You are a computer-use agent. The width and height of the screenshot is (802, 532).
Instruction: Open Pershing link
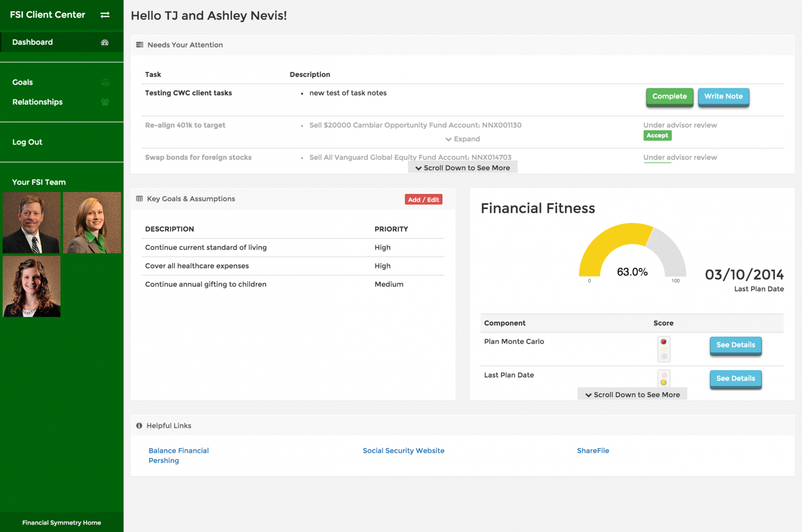coord(164,461)
